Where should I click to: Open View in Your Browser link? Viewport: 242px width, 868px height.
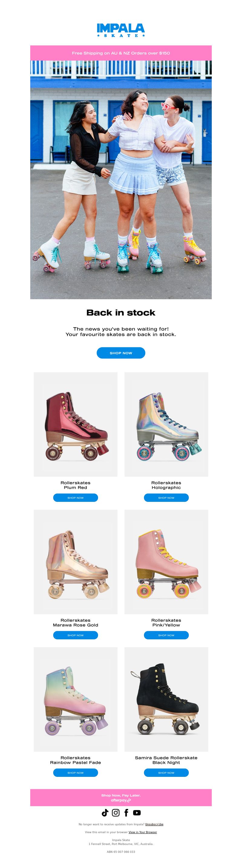143,832
